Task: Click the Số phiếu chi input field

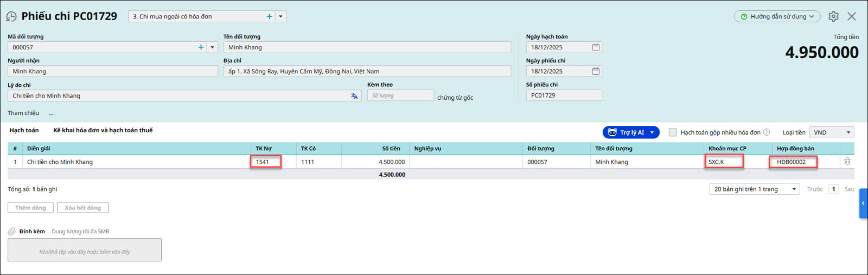Action: [x=563, y=95]
